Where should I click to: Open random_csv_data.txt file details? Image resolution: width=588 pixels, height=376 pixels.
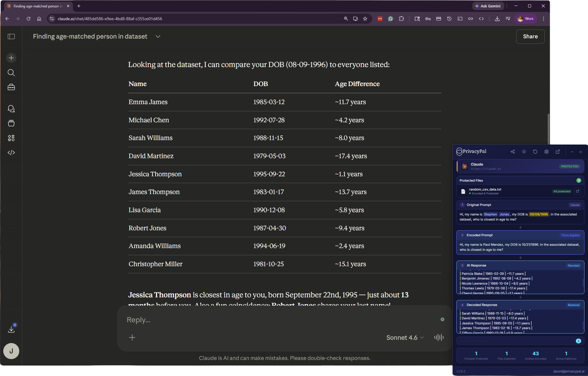(x=578, y=191)
